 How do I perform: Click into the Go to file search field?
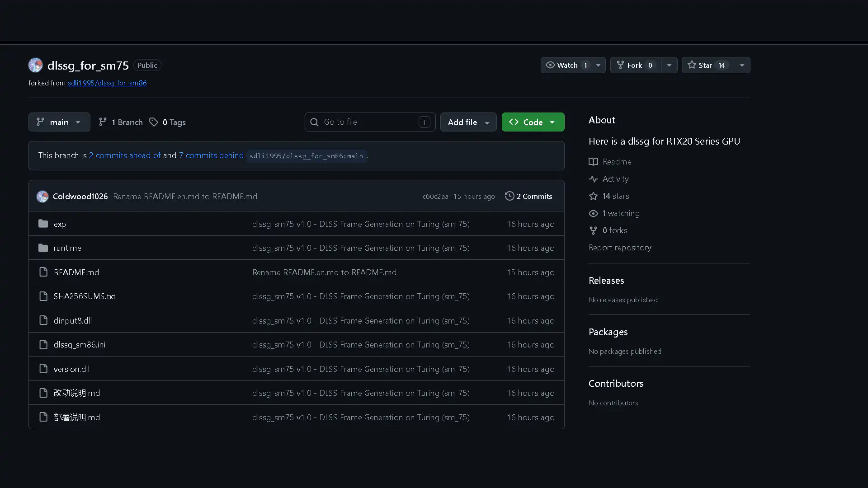(370, 122)
